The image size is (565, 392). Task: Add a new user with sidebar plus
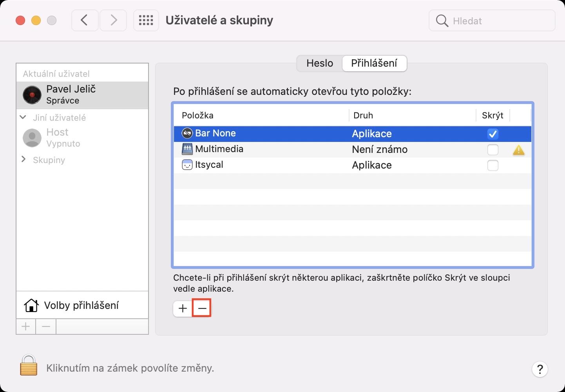click(x=26, y=327)
